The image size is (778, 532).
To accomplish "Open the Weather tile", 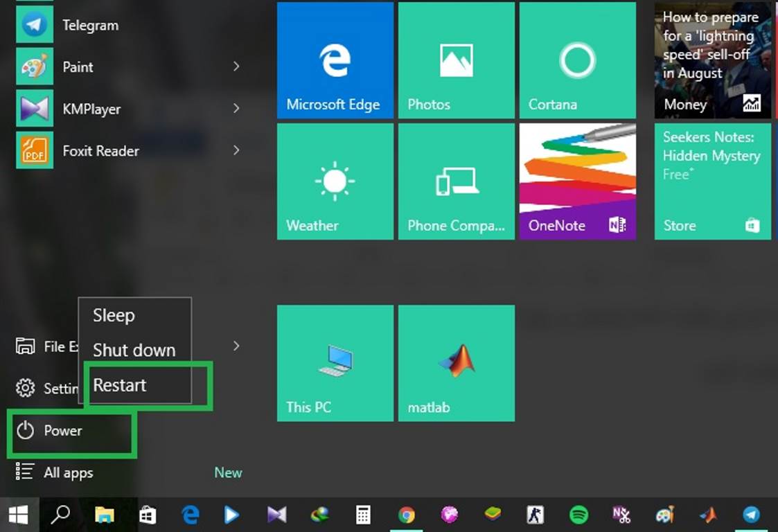I will click(x=335, y=181).
